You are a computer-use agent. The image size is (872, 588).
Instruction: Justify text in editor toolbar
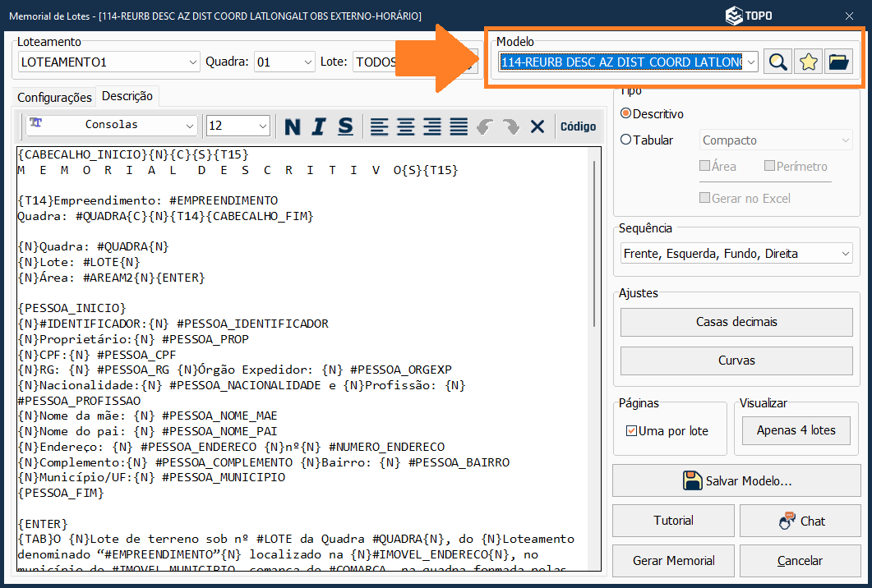pyautogui.click(x=459, y=126)
